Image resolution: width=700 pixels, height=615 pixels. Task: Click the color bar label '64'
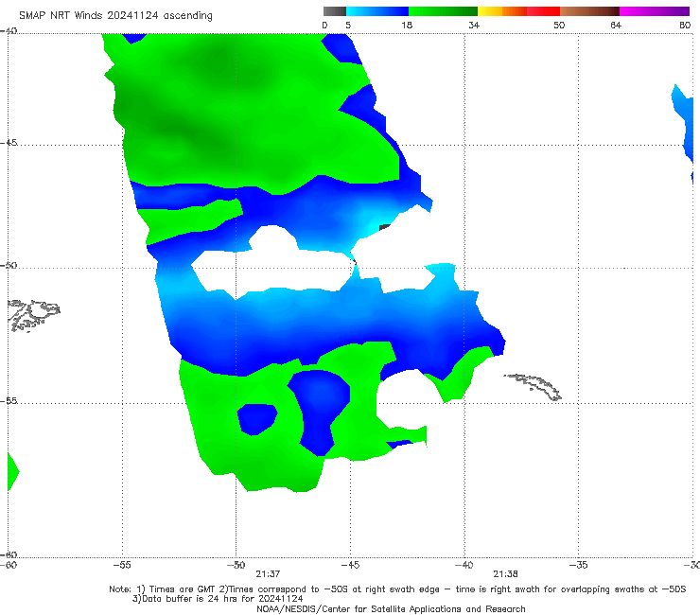pyautogui.click(x=616, y=25)
